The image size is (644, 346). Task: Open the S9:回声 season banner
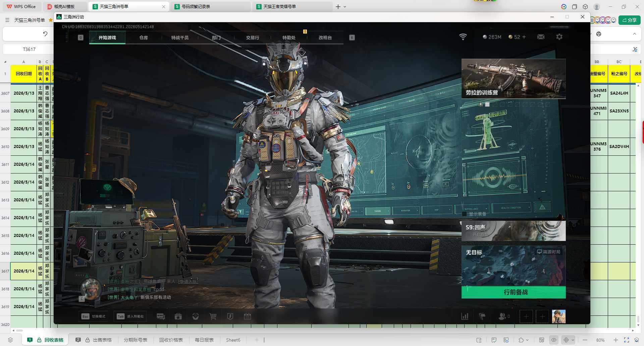[514, 231]
